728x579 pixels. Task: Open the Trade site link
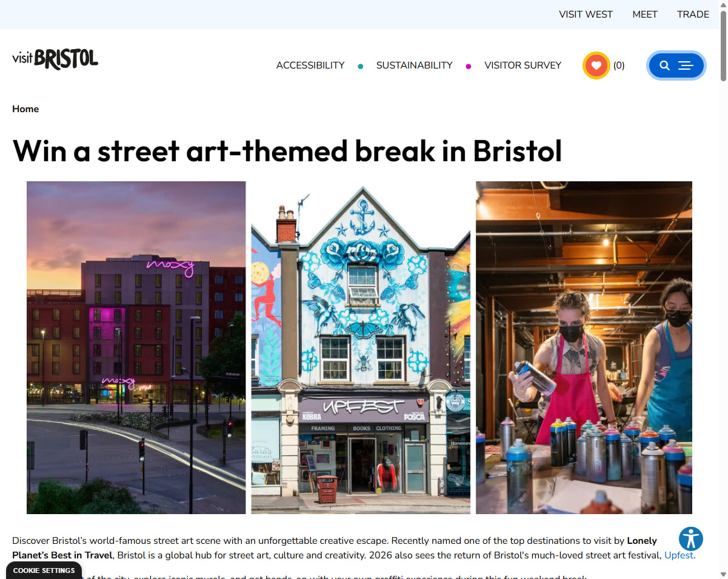[x=693, y=15]
